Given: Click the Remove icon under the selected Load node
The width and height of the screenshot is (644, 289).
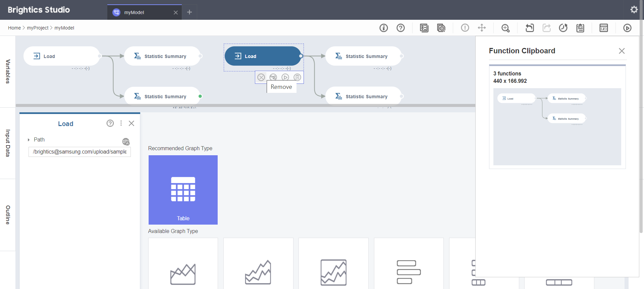Looking at the screenshot, I should [x=261, y=77].
